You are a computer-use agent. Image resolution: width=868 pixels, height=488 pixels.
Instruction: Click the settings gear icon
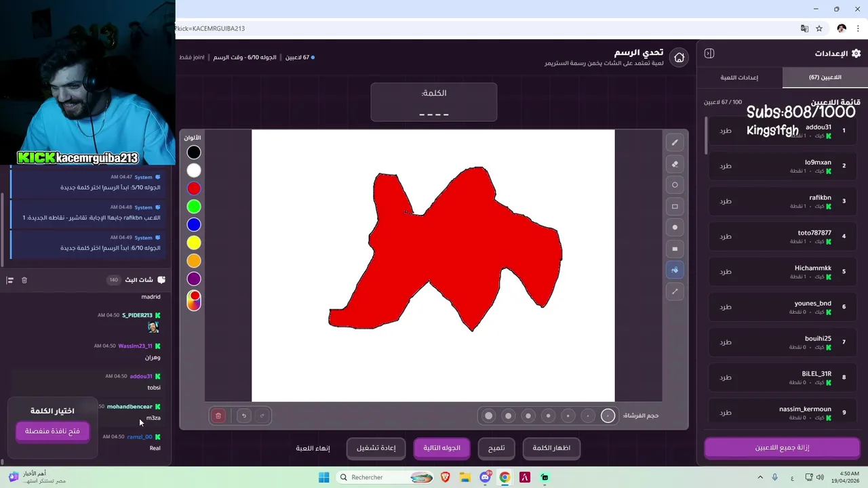(x=856, y=54)
